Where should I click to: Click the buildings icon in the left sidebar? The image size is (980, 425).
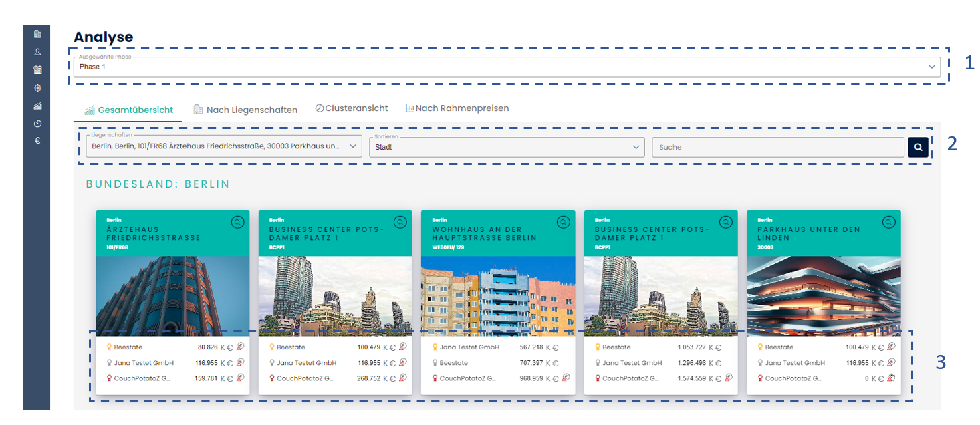[37, 34]
